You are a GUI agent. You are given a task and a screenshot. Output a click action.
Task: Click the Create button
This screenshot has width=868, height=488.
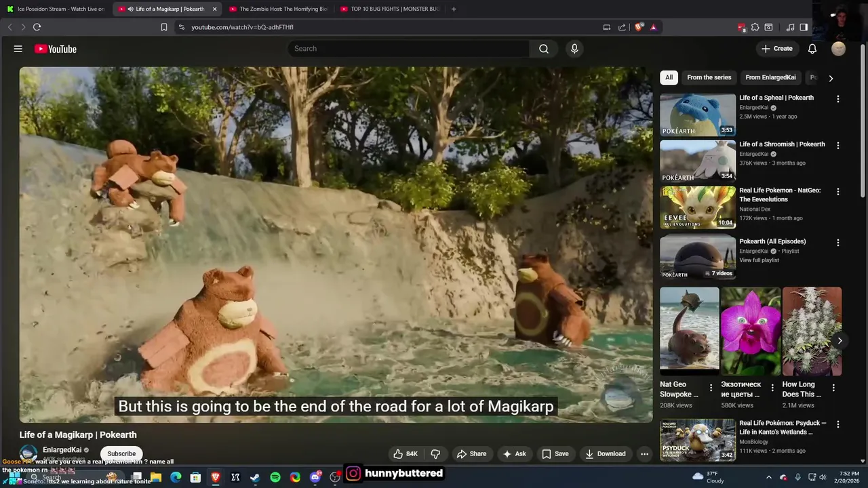point(776,49)
